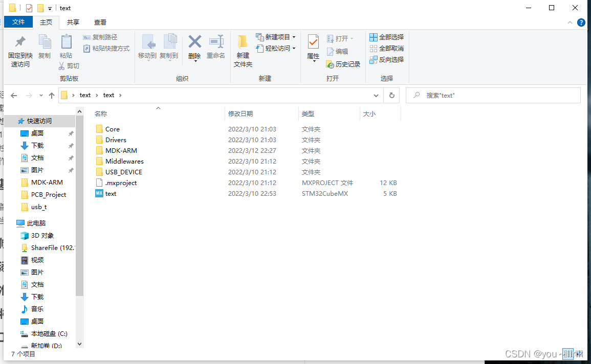
Task: Click the quick-access properties checkmark icon in title bar
Action: pos(29,8)
